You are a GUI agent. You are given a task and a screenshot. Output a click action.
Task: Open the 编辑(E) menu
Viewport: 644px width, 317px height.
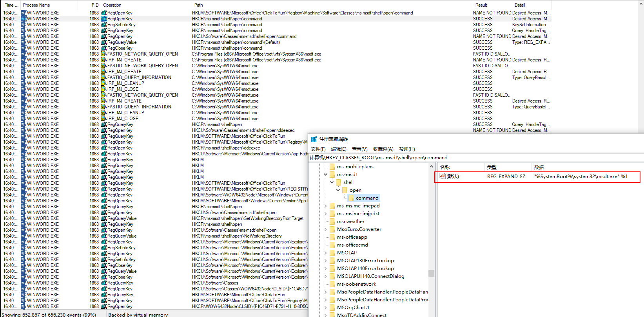pyautogui.click(x=339, y=149)
